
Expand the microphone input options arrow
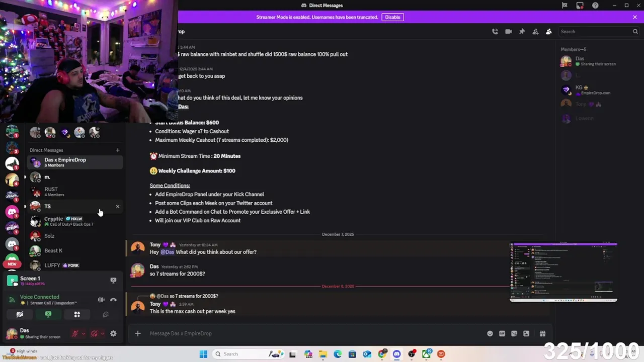tap(83, 333)
